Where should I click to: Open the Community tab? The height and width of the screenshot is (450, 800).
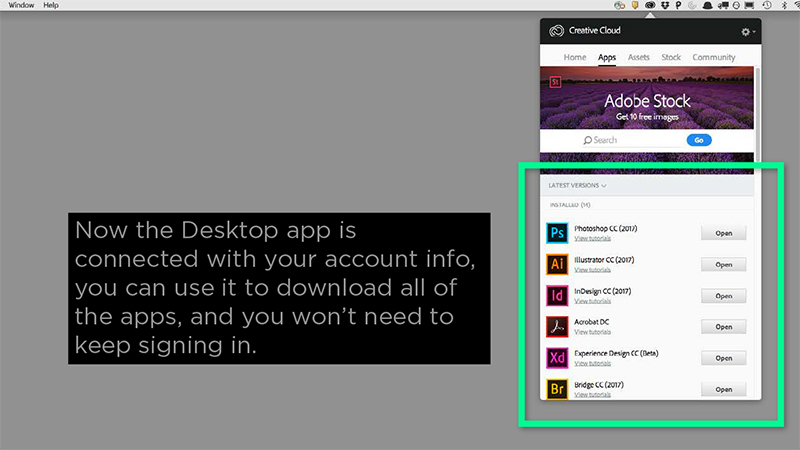(713, 57)
